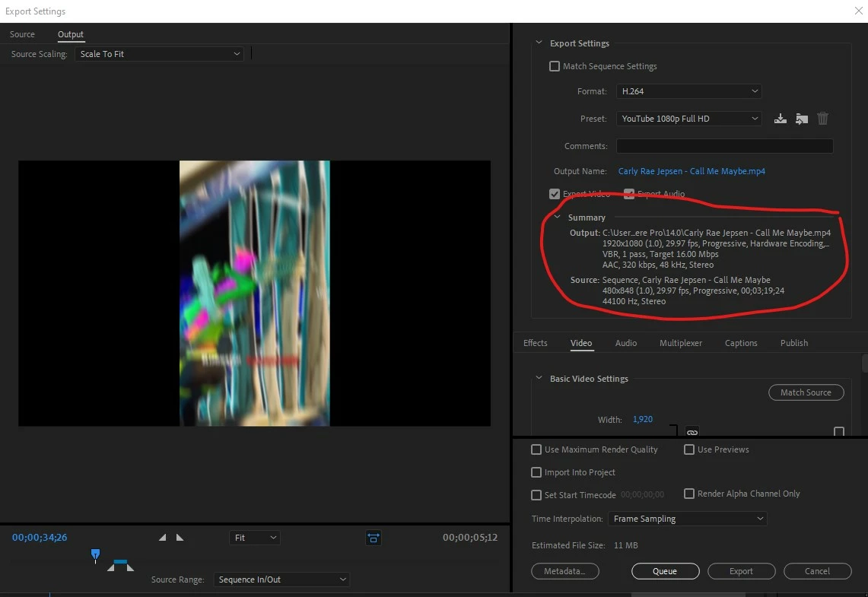This screenshot has width=868, height=597.
Task: Switch to the Audio tab
Action: 625,343
